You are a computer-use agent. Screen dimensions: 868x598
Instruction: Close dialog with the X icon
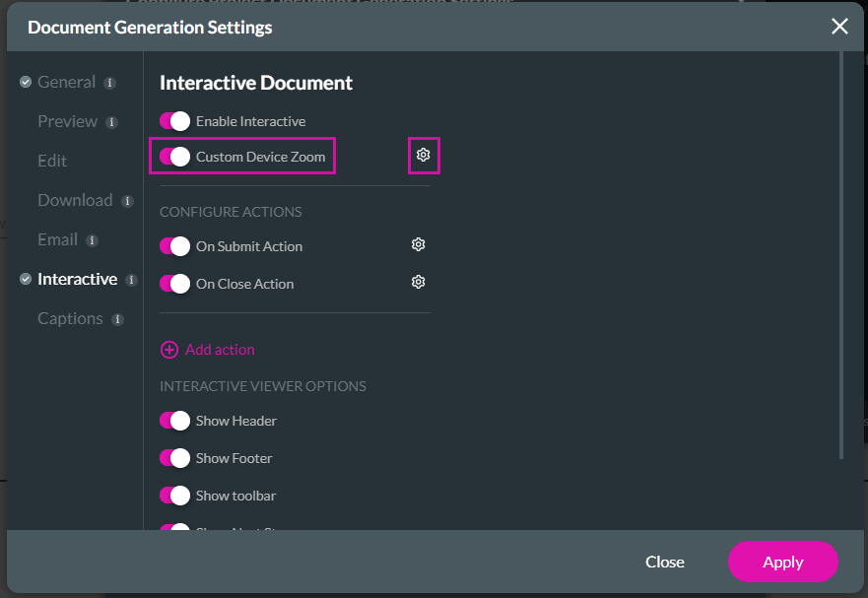tap(839, 27)
